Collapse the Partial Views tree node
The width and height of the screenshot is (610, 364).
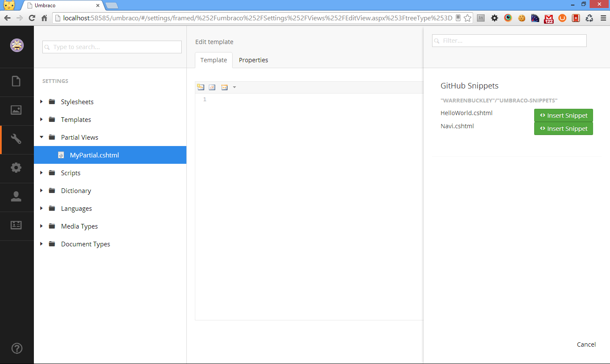click(x=42, y=137)
